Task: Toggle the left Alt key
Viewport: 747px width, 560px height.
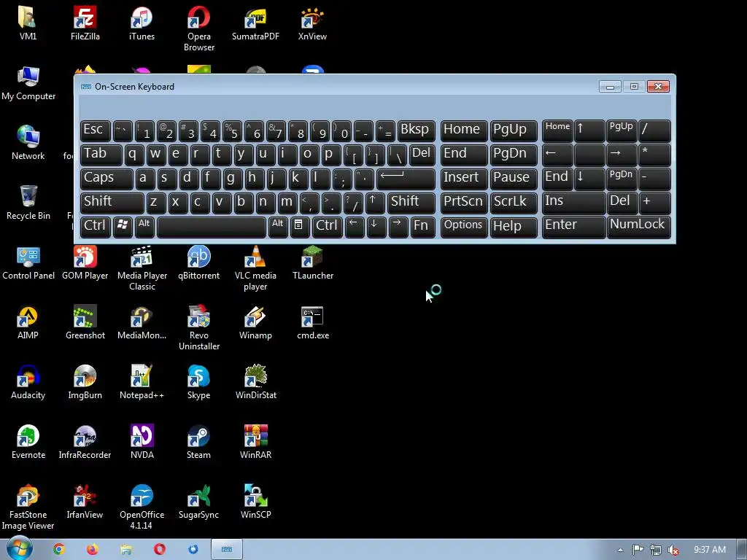Action: pyautogui.click(x=144, y=227)
